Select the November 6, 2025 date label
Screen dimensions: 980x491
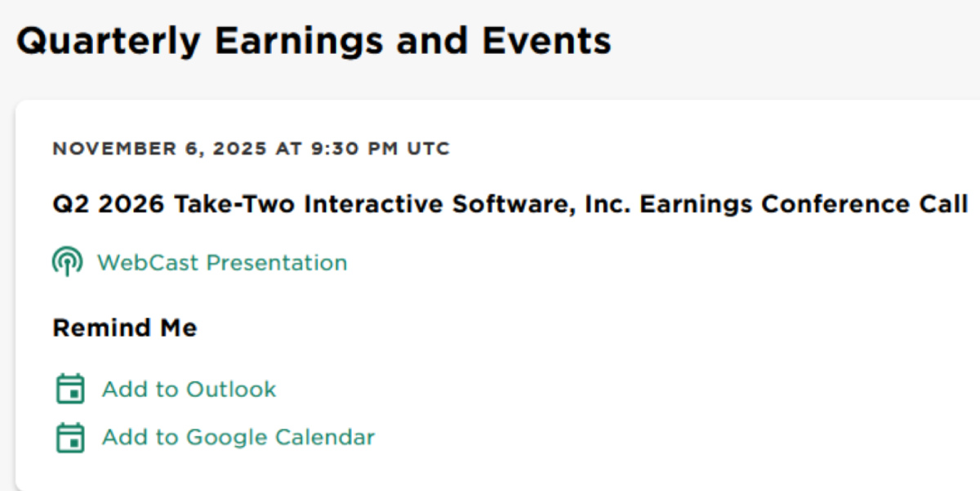[x=251, y=149]
